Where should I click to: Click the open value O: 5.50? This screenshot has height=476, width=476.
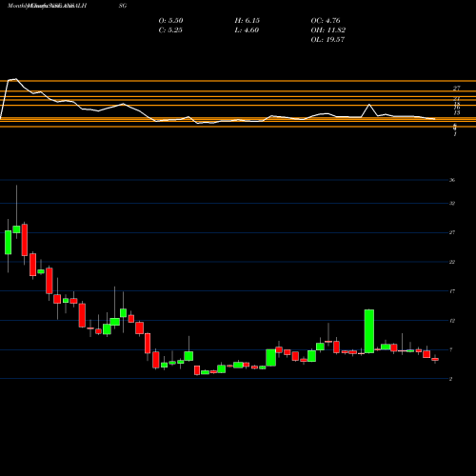(170, 21)
